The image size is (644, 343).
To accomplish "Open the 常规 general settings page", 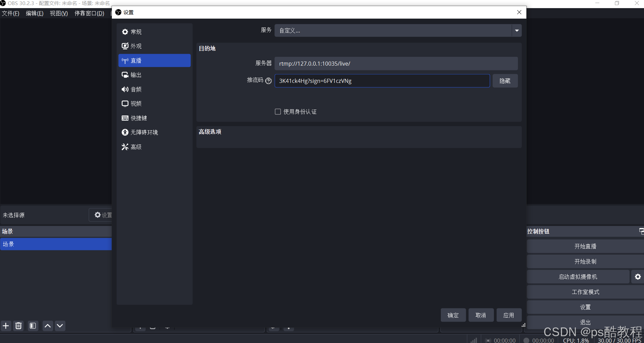I will pos(154,32).
